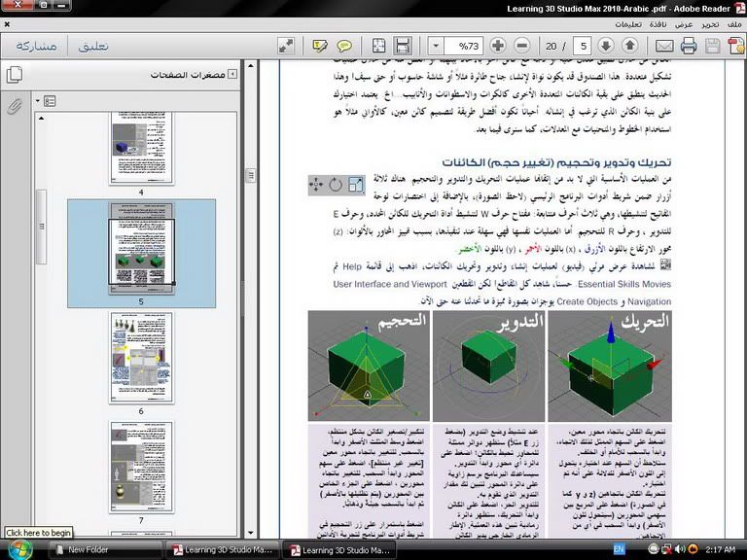Open the مشاركه share panel
Viewport: 747px width, 560px height.
click(x=36, y=46)
